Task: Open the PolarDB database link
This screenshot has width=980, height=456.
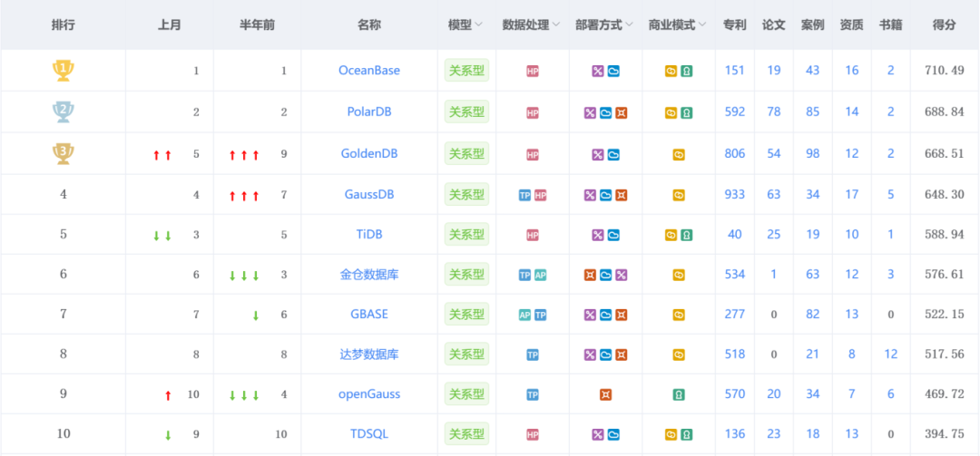Action: click(368, 112)
